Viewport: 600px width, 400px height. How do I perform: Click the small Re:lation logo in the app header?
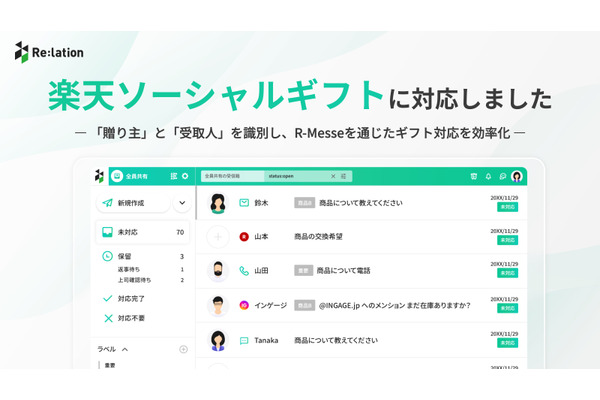click(x=99, y=176)
